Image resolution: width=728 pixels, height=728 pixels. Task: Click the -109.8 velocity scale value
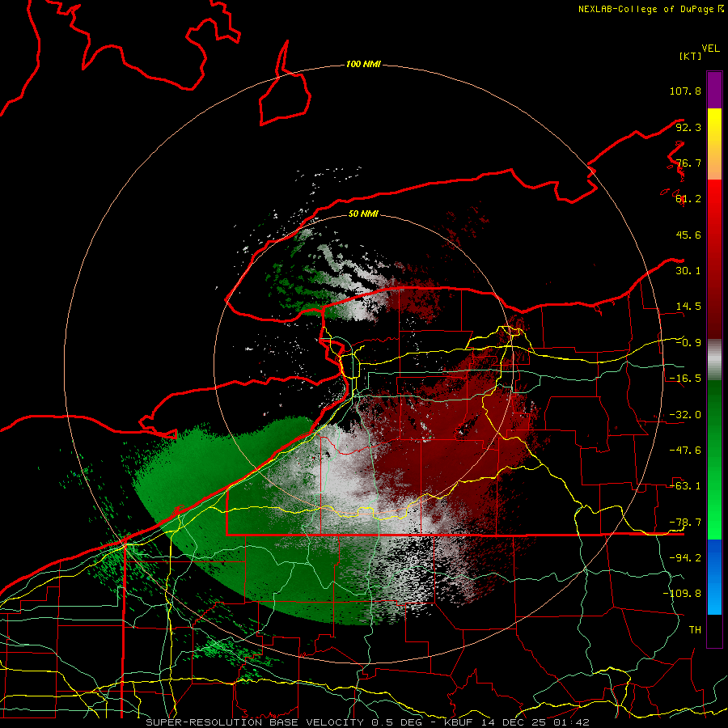click(x=682, y=594)
